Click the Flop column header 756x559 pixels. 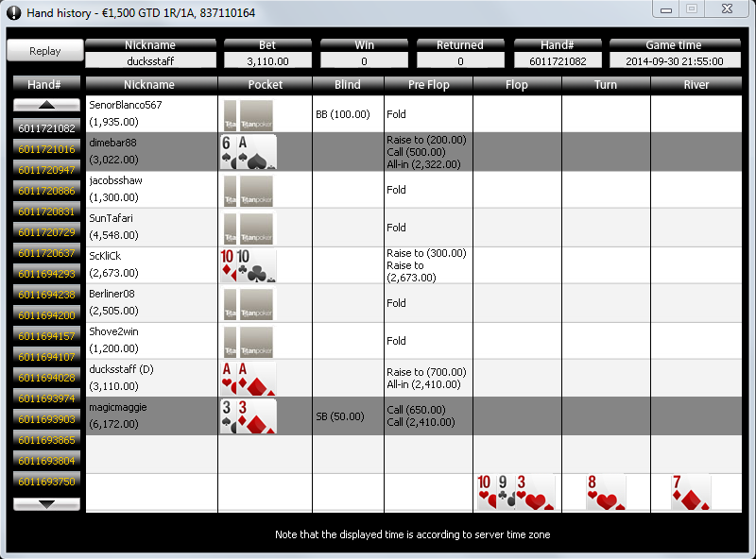517,84
